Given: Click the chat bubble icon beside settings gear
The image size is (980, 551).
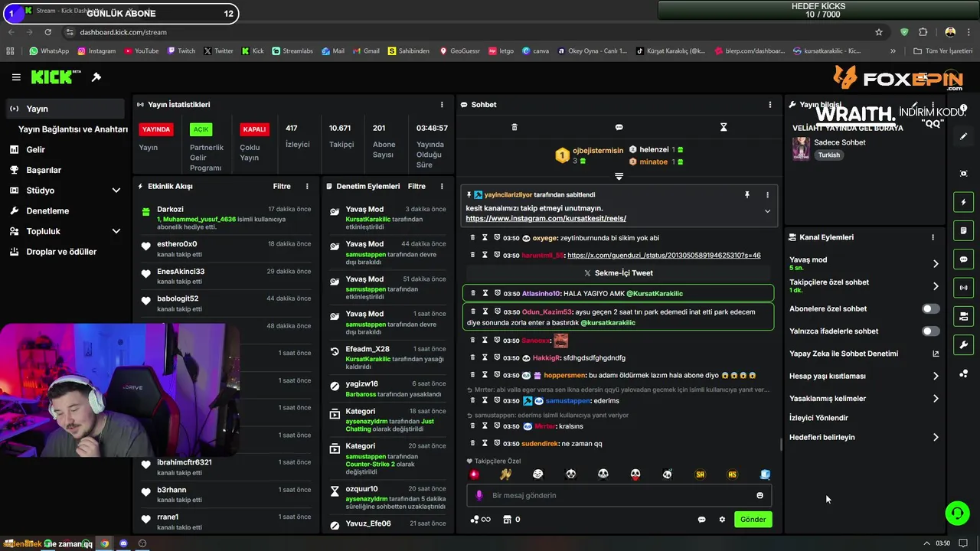Looking at the screenshot, I should [x=701, y=520].
